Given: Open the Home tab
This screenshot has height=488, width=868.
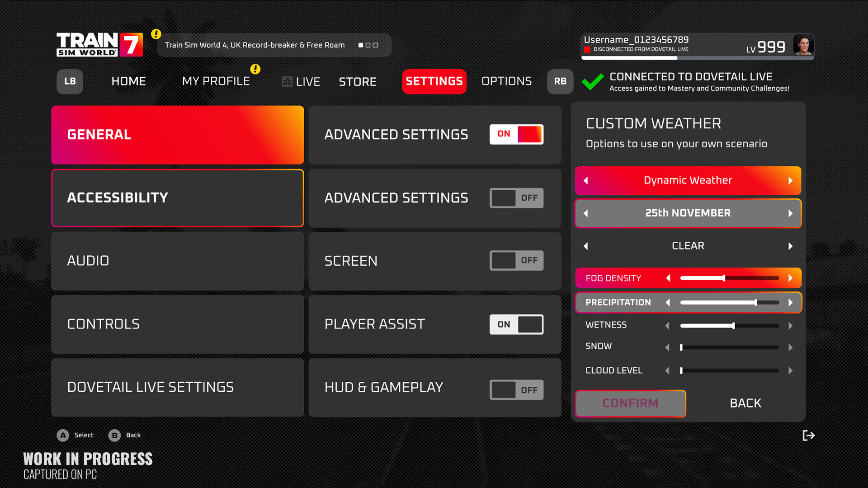Looking at the screenshot, I should coord(129,81).
